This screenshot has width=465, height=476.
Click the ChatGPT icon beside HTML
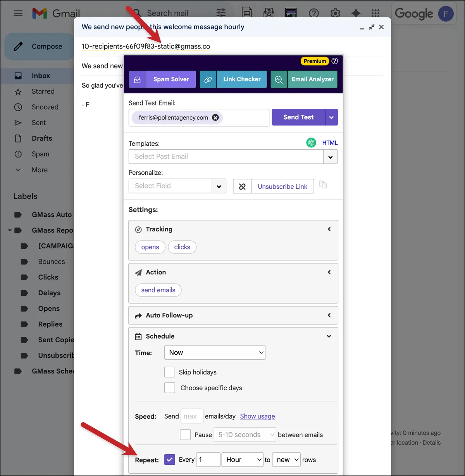[311, 143]
